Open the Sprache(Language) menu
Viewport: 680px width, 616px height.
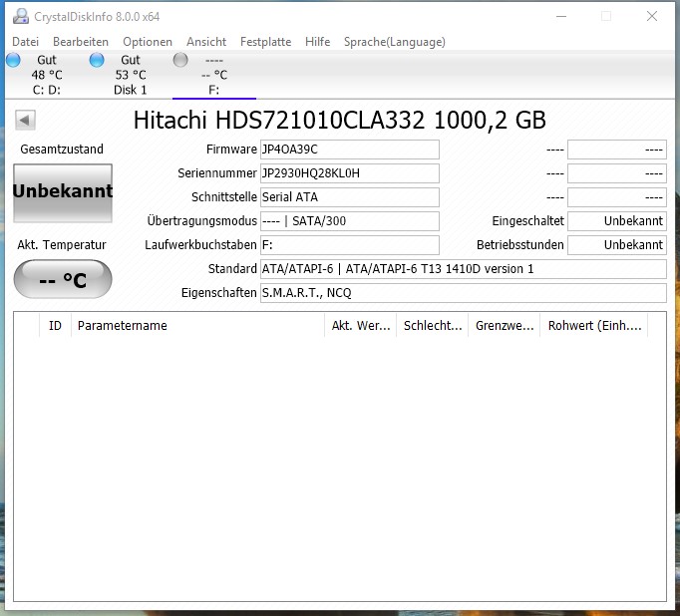tap(395, 42)
